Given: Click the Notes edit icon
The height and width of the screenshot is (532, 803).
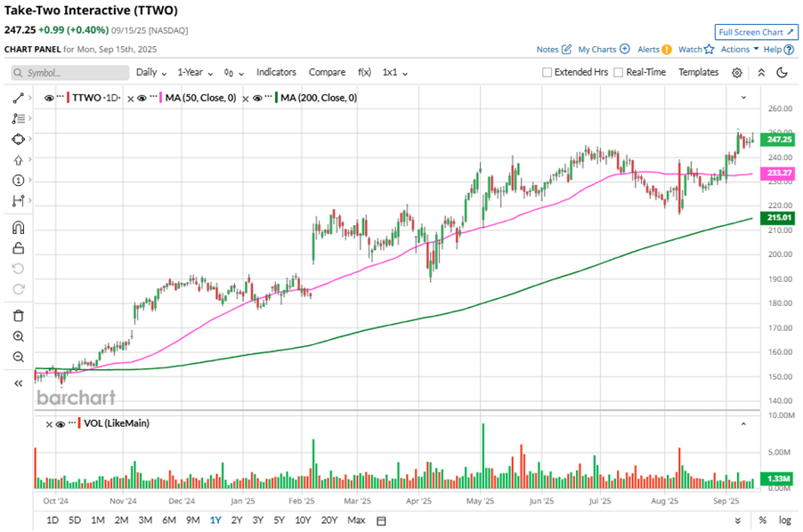Looking at the screenshot, I should (x=566, y=49).
